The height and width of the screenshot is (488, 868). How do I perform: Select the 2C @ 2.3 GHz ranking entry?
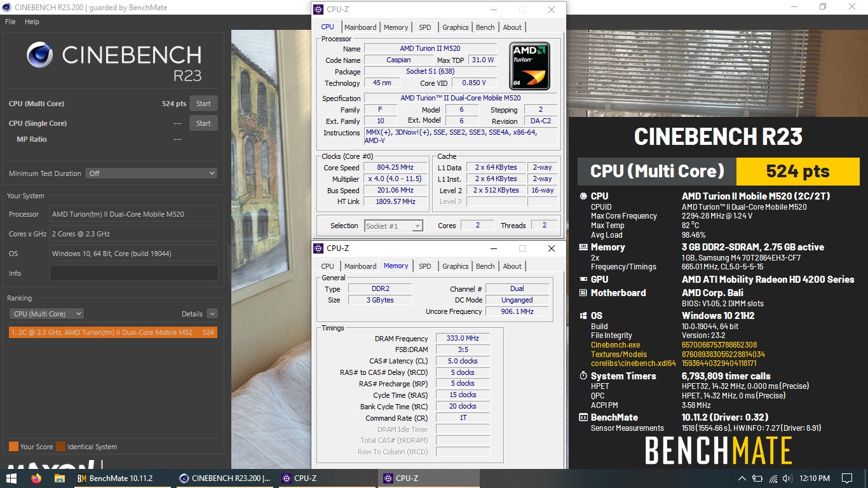(113, 332)
